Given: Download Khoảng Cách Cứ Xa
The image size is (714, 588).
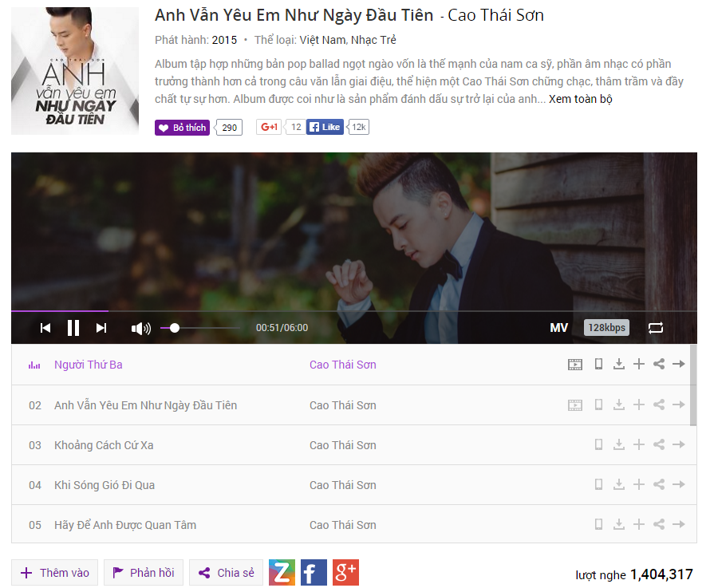Looking at the screenshot, I should 618,444.
